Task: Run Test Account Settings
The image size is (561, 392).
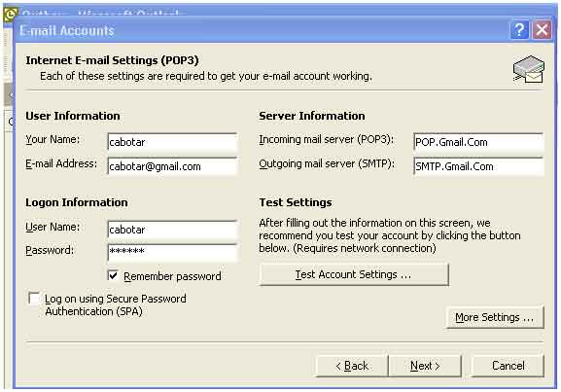Action: point(354,274)
